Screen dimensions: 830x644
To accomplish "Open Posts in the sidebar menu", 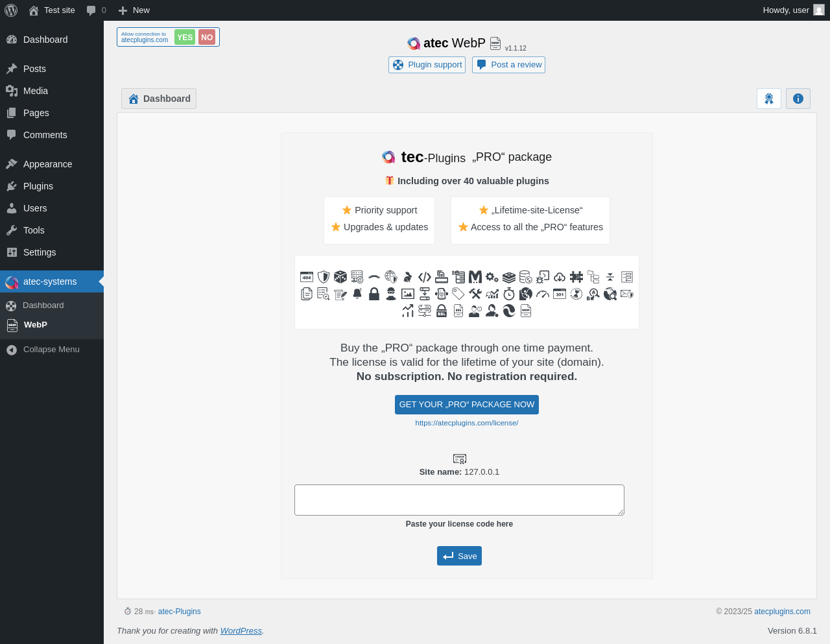I will 52,69.
